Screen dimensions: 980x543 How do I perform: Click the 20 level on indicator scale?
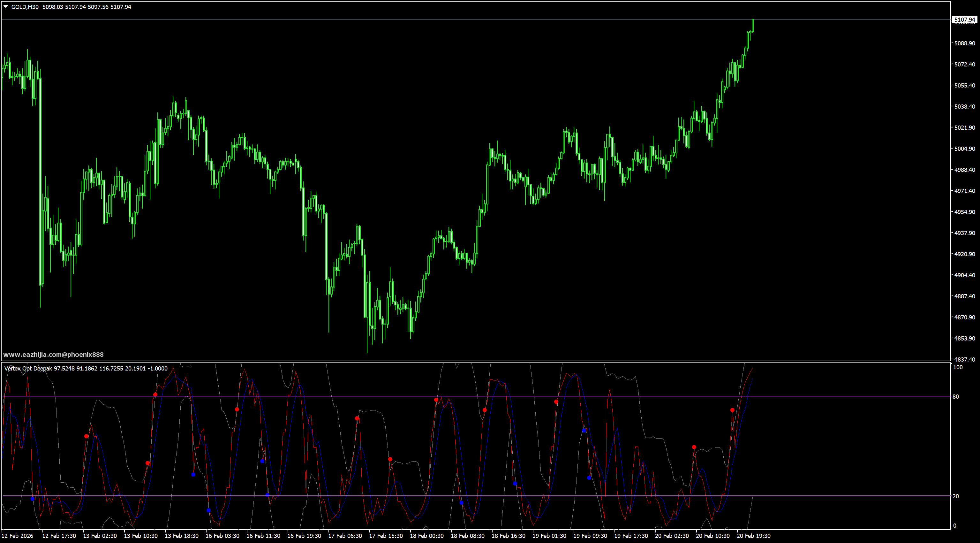click(x=956, y=496)
